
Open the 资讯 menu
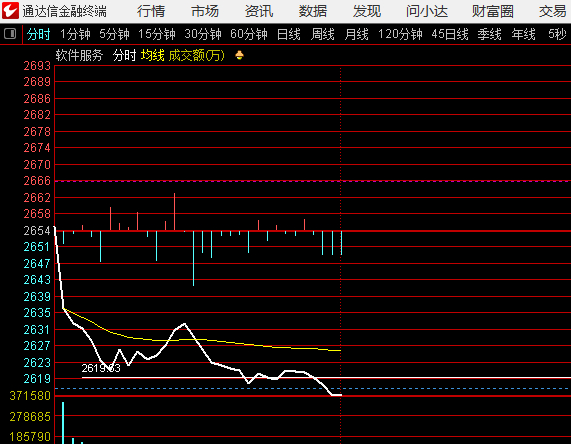(x=259, y=11)
